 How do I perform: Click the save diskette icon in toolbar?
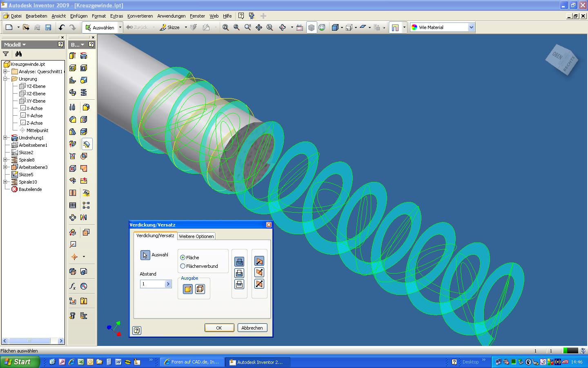coord(48,27)
